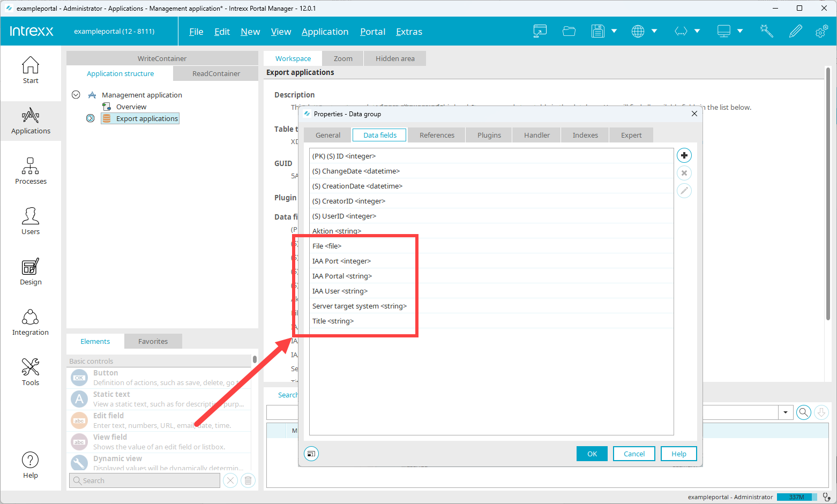Open the Edit menu

(x=222, y=32)
